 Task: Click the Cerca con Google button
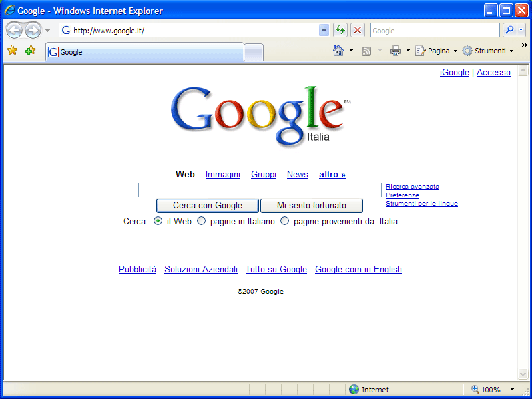pyautogui.click(x=208, y=206)
